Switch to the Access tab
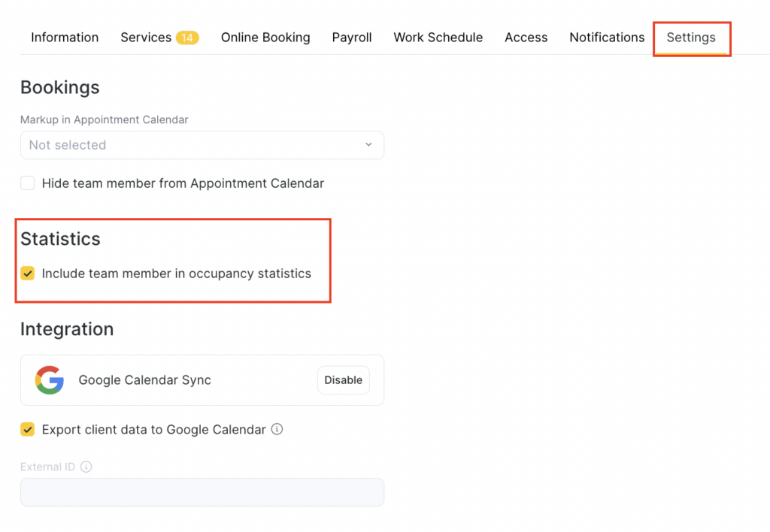The image size is (770, 532). click(526, 38)
